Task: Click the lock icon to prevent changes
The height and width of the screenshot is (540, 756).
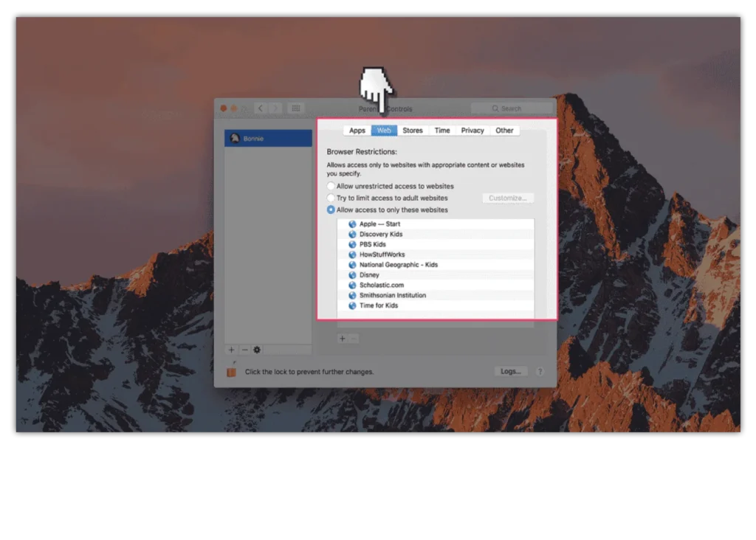Action: [x=231, y=371]
